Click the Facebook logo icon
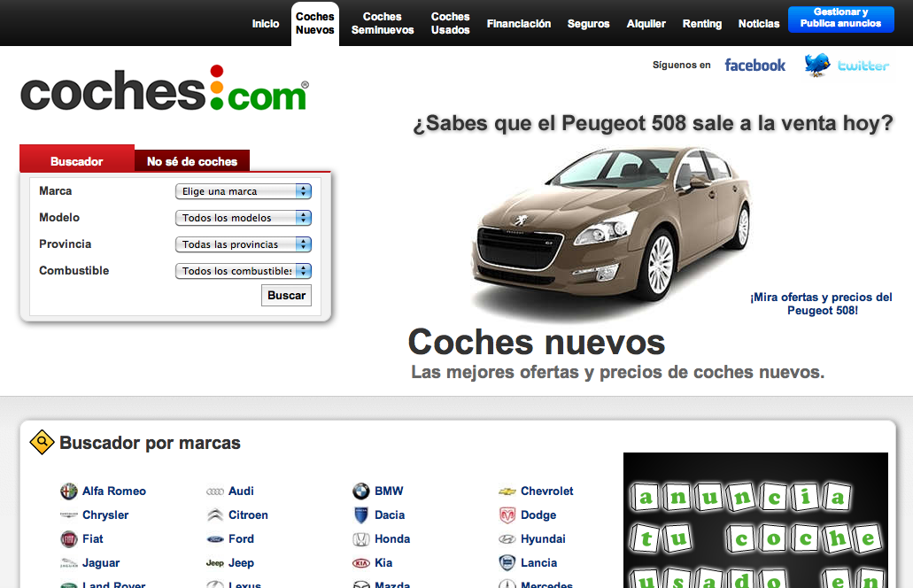This screenshot has width=913, height=588. pos(754,65)
